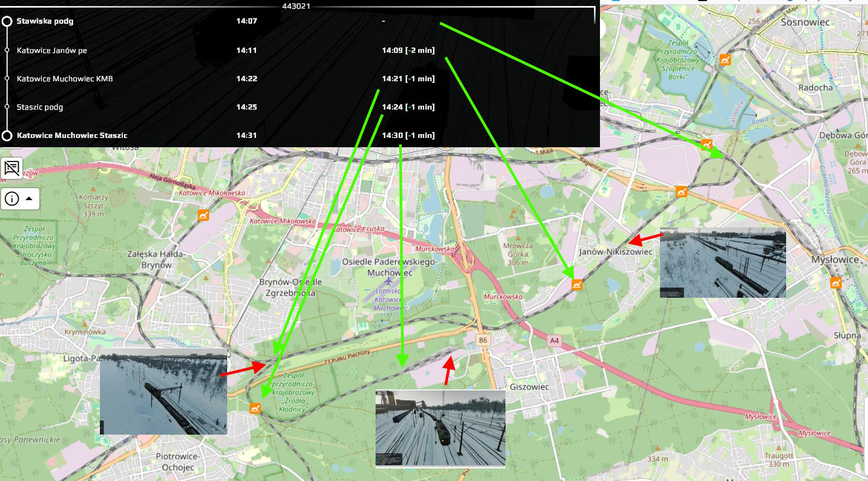The image size is (868, 481).
Task: Click the circled info icon
Action: click(x=11, y=199)
